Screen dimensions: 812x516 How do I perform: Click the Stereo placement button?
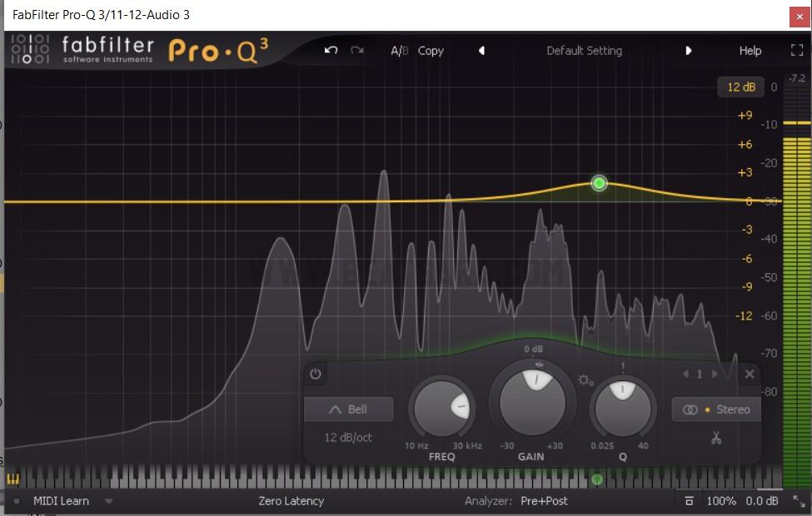click(x=716, y=409)
